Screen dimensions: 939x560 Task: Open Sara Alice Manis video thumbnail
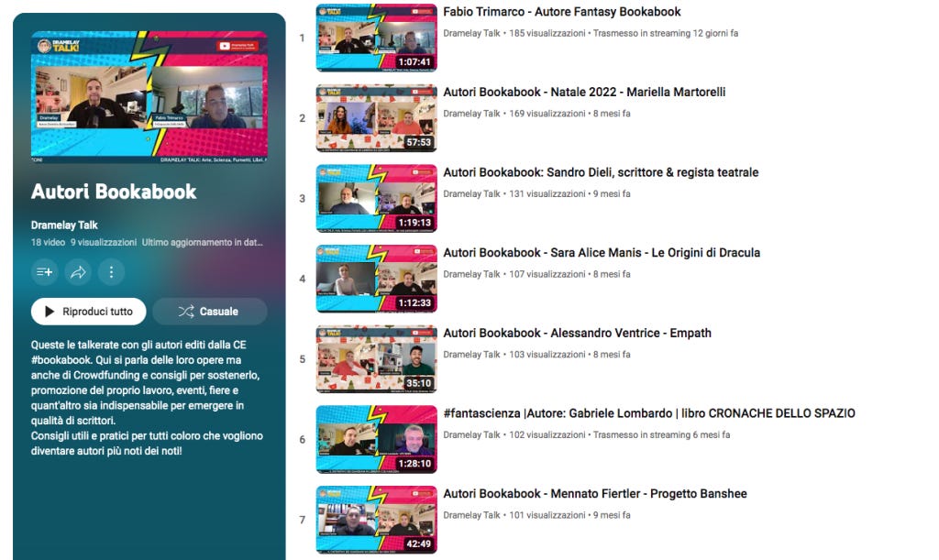(377, 279)
